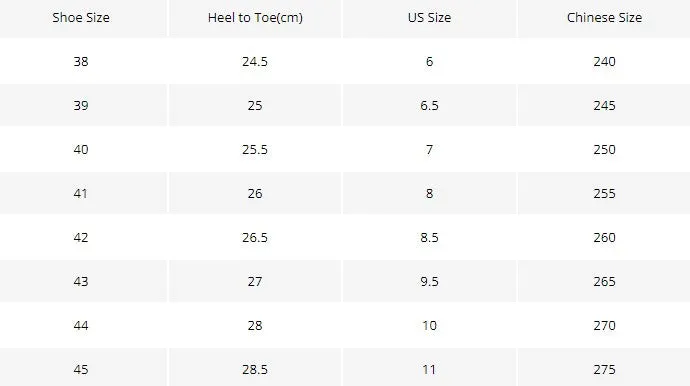Click Chinese size 250 cell

tap(604, 149)
